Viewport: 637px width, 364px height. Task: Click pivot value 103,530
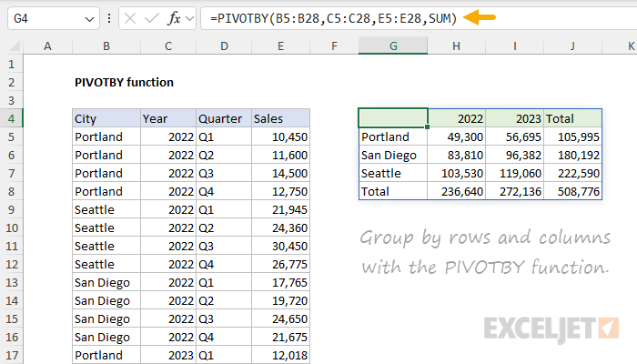pos(457,174)
